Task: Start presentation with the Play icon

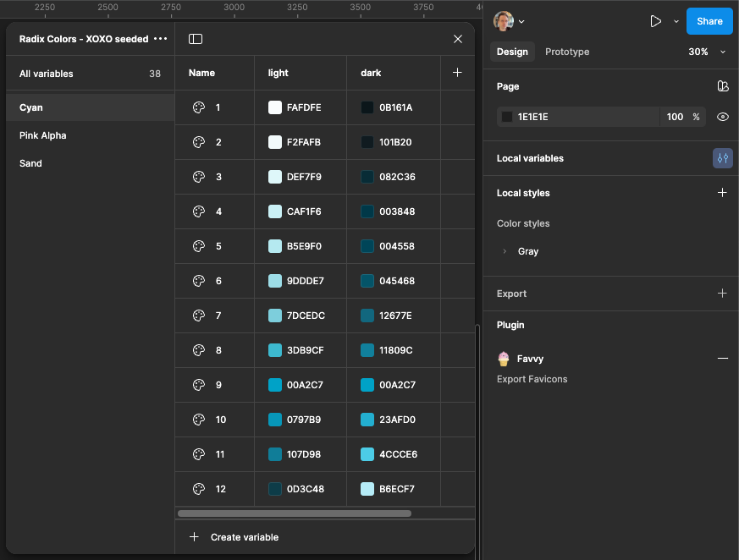Action: click(x=656, y=20)
